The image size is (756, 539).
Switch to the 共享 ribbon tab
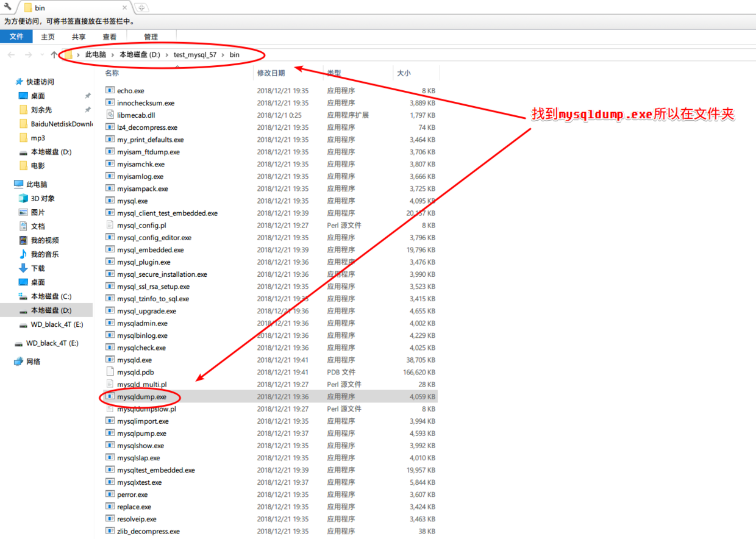[x=79, y=37]
